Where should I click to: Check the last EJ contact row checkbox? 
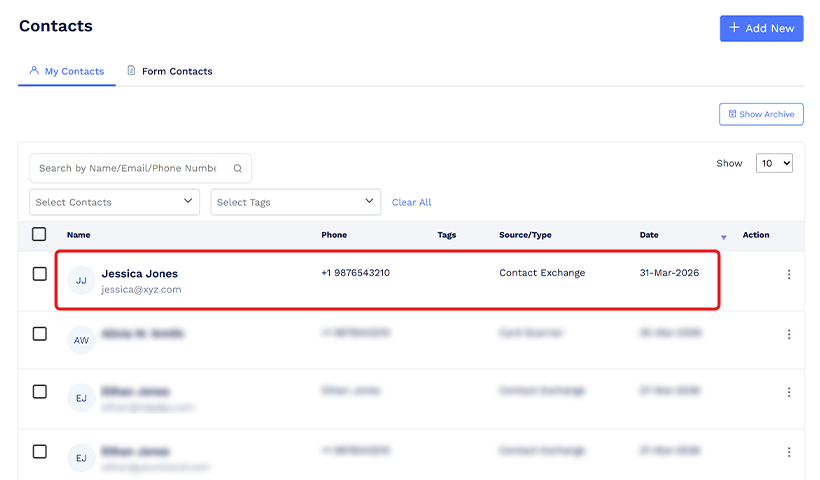pyautogui.click(x=40, y=451)
